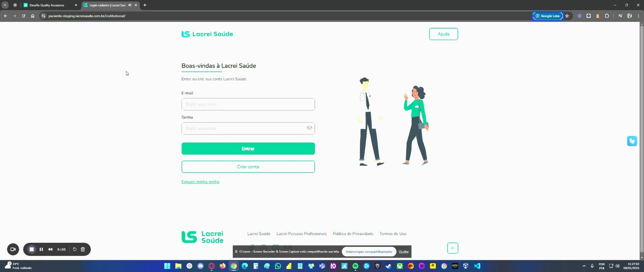Mute the Login-cadastro tab audio icon
This screenshot has height=272, width=644.
pyautogui.click(x=130, y=5)
